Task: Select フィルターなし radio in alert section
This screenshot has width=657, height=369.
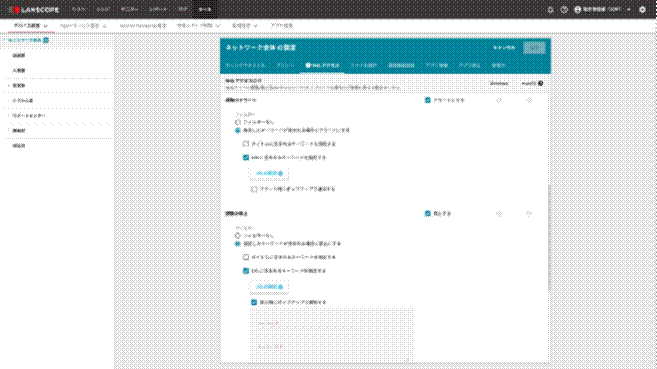Action: click(238, 122)
